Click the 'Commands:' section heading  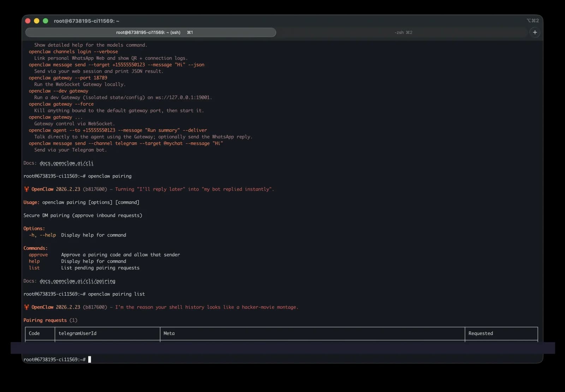click(35, 248)
